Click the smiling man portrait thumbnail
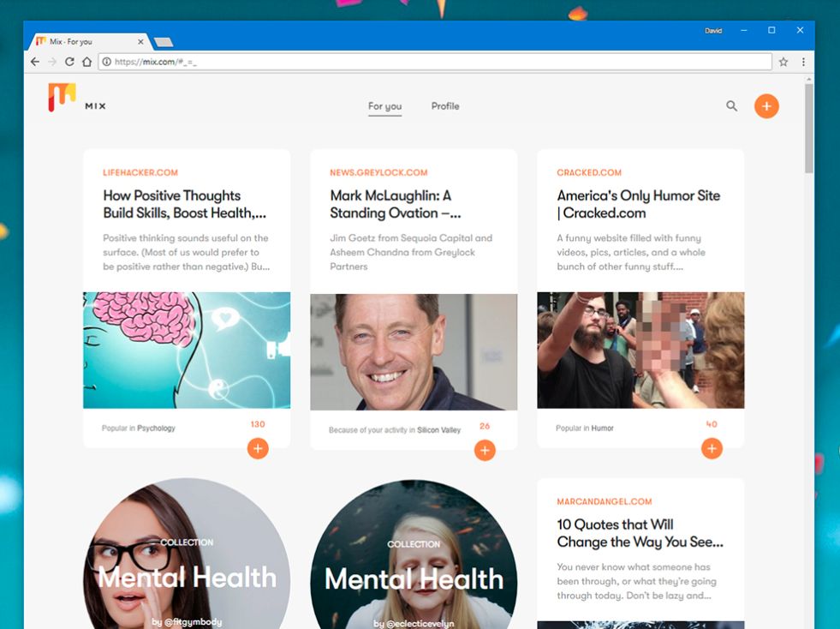The height and width of the screenshot is (629, 840). click(414, 351)
